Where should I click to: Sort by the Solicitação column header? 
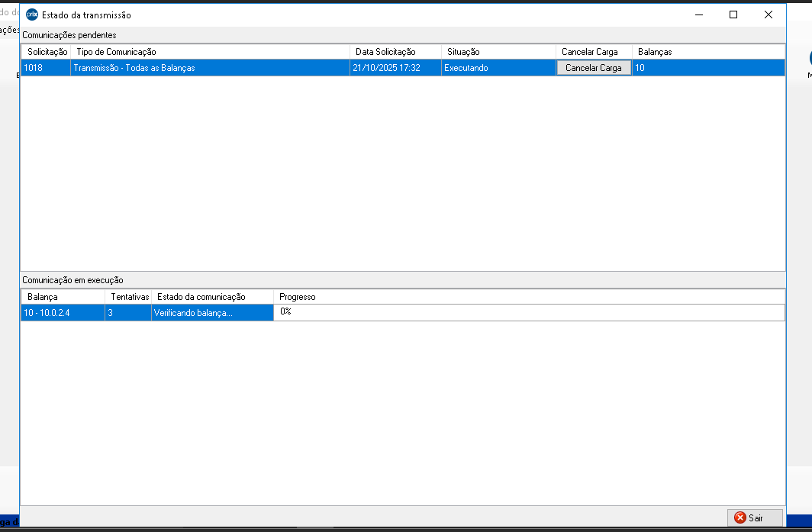pos(46,52)
